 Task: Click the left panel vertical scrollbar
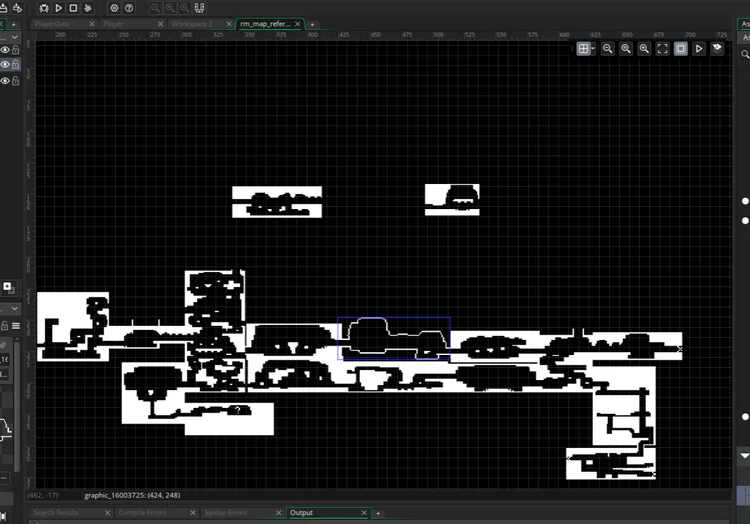[x=17, y=406]
